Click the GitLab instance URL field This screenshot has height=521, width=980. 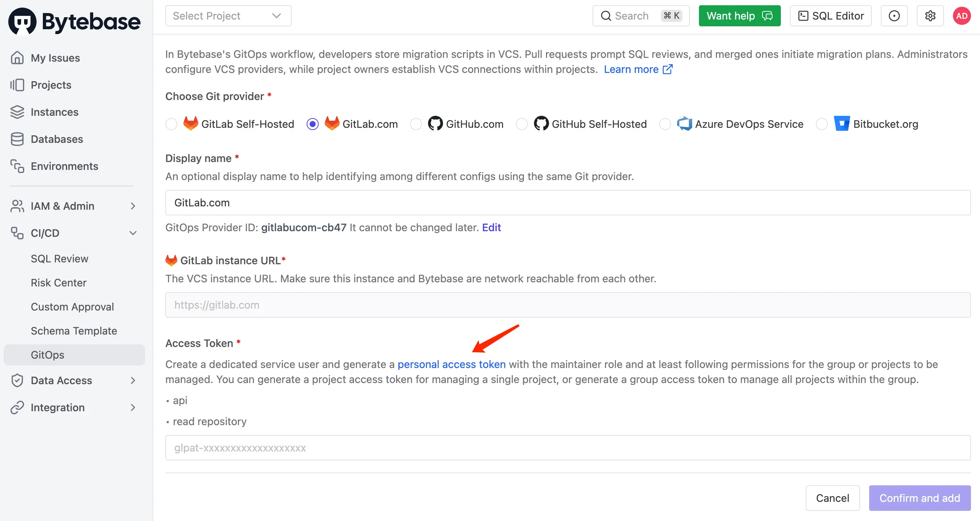[x=568, y=305]
